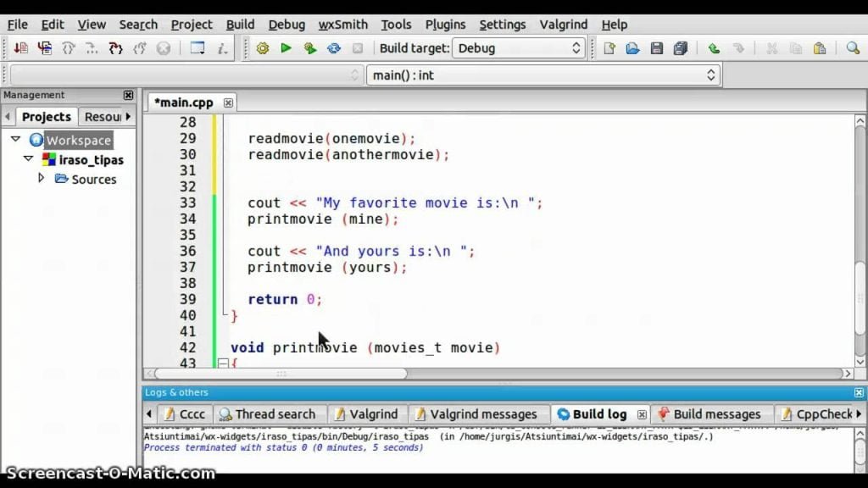Click the Debug/Continue toolbar icon
868x488 pixels.
tap(21, 48)
